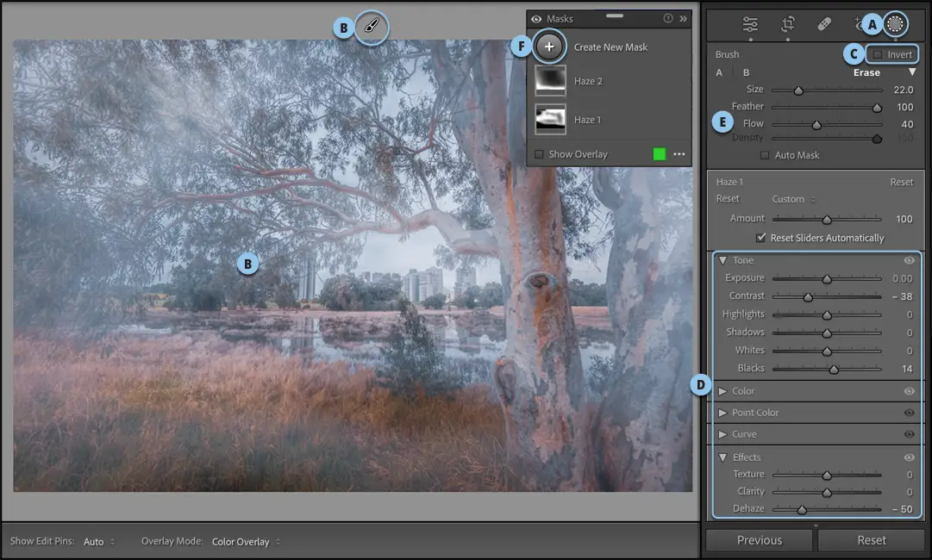The height and width of the screenshot is (560, 932).
Task: Collapse the Tone section triangle
Action: point(722,260)
